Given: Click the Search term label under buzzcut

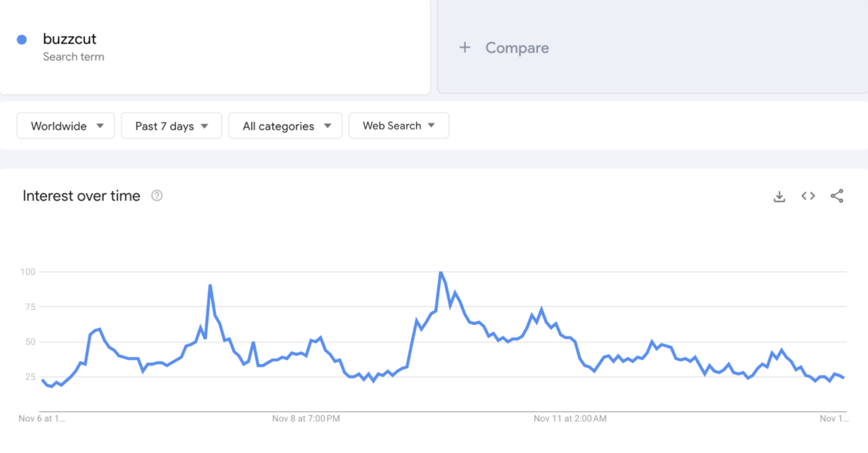Looking at the screenshot, I should coord(73,56).
